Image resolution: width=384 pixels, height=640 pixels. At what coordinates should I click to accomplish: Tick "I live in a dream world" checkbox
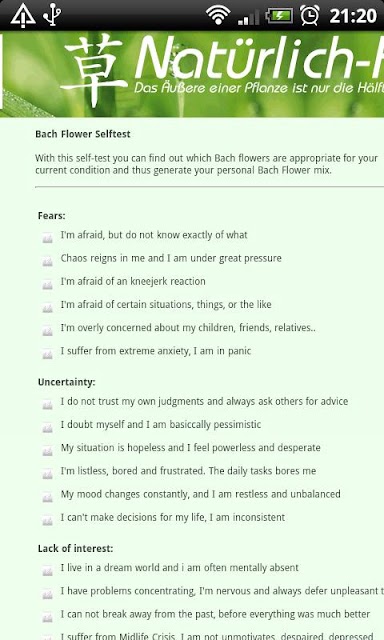[x=48, y=570]
